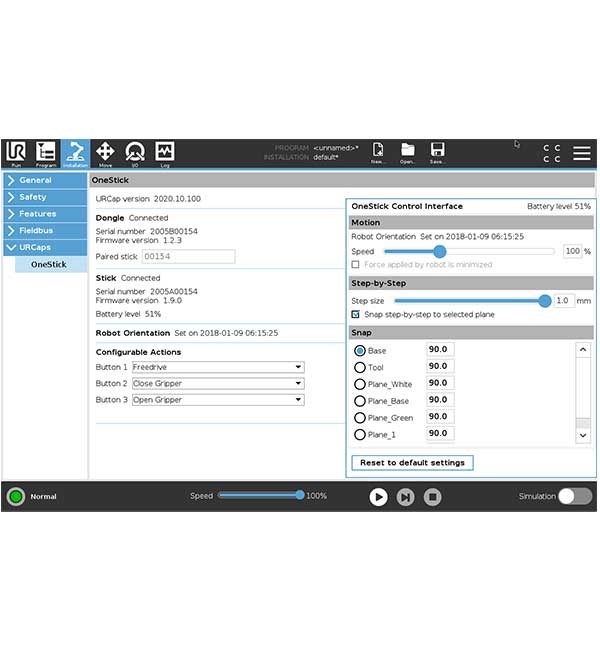Click the Step forward playback button
The width and height of the screenshot is (600, 650).
(x=405, y=497)
